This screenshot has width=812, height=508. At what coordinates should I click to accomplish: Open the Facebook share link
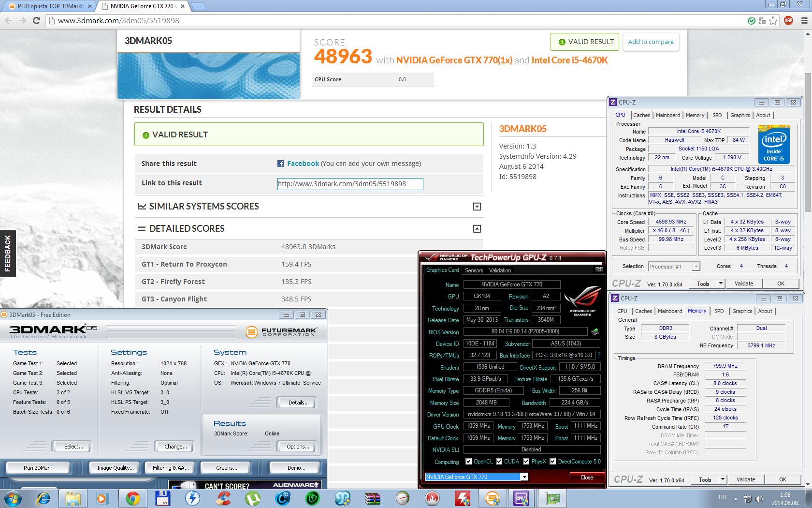[303, 164]
